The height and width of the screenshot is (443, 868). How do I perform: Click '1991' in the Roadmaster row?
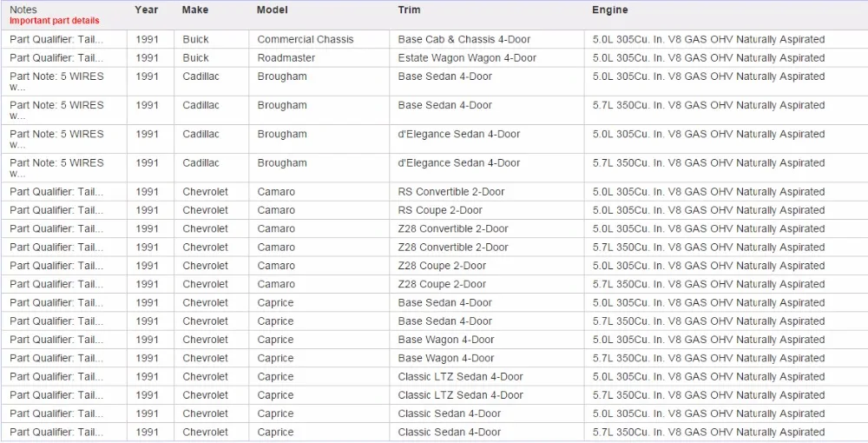click(x=147, y=57)
